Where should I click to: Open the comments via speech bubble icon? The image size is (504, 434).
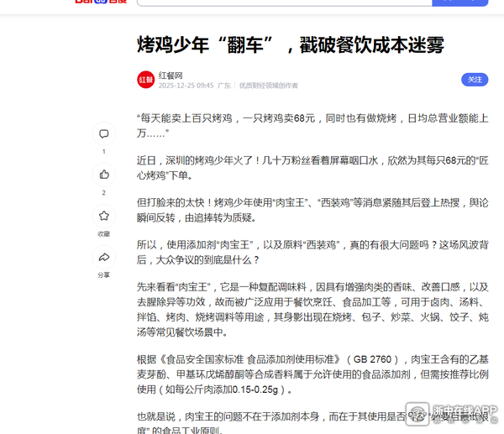click(104, 134)
